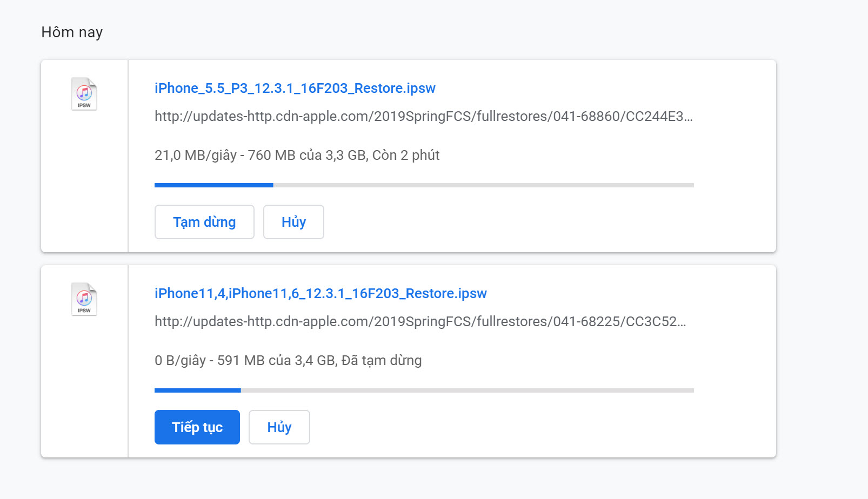Screen dimensions: 868x499
Task: Cancel the iPhone_5.5_P3 download with Hủy
Action: [293, 222]
